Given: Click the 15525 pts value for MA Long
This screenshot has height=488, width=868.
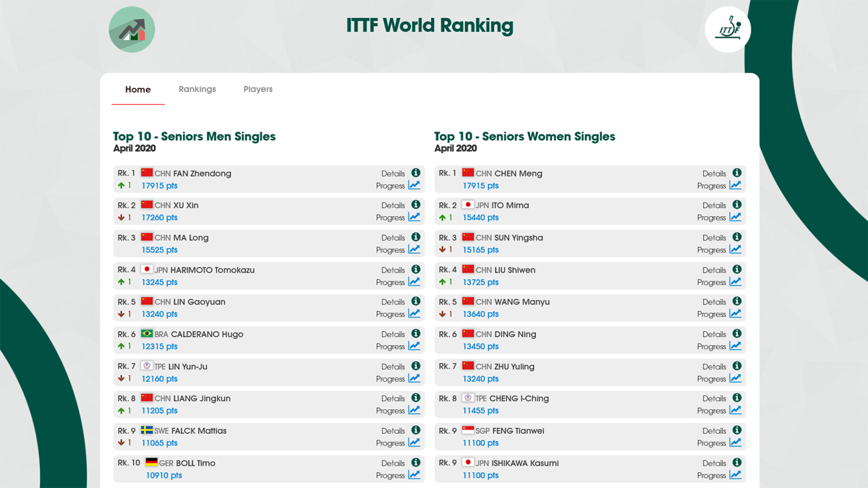Looking at the screenshot, I should coord(159,250).
